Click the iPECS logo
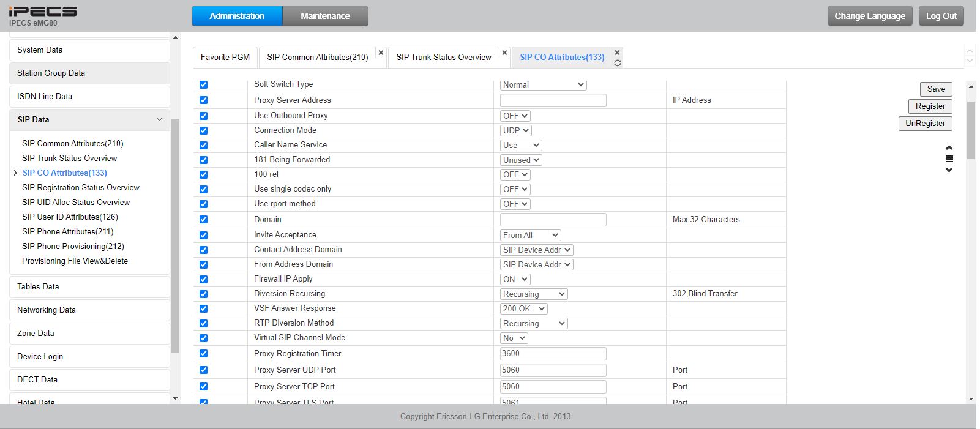The height and width of the screenshot is (429, 980). click(x=43, y=12)
